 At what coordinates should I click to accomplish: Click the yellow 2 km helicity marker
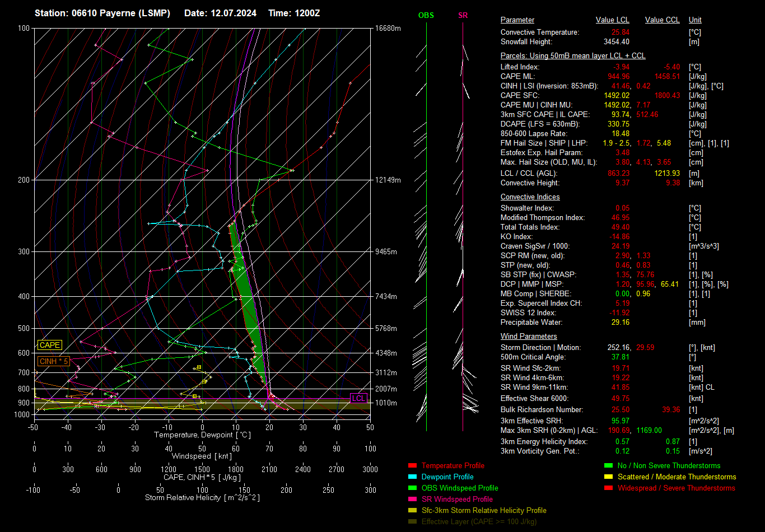204,382
